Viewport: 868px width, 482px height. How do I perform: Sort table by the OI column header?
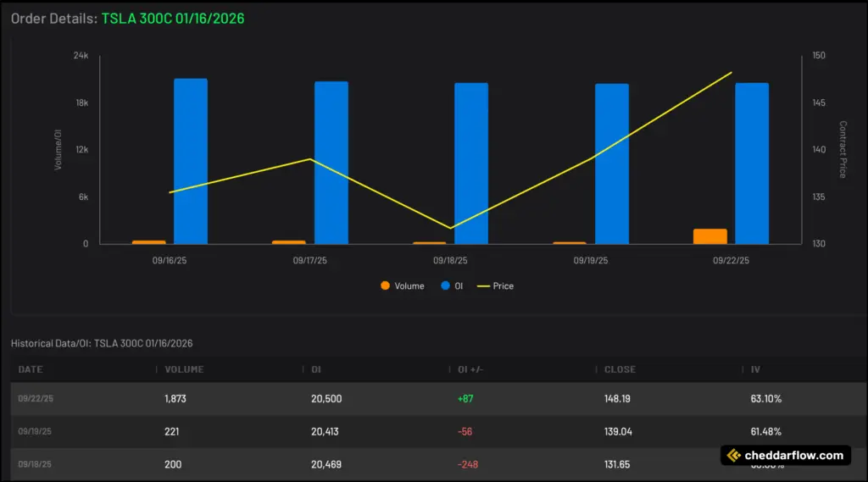(x=316, y=369)
